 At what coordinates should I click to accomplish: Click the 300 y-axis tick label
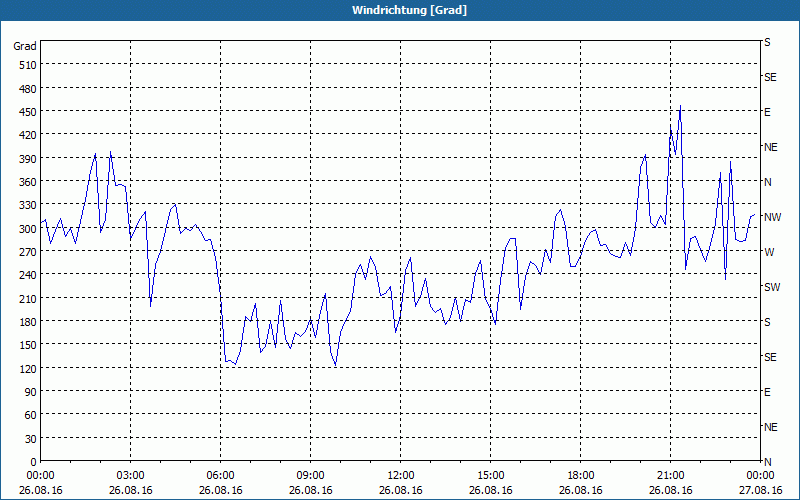(28, 229)
